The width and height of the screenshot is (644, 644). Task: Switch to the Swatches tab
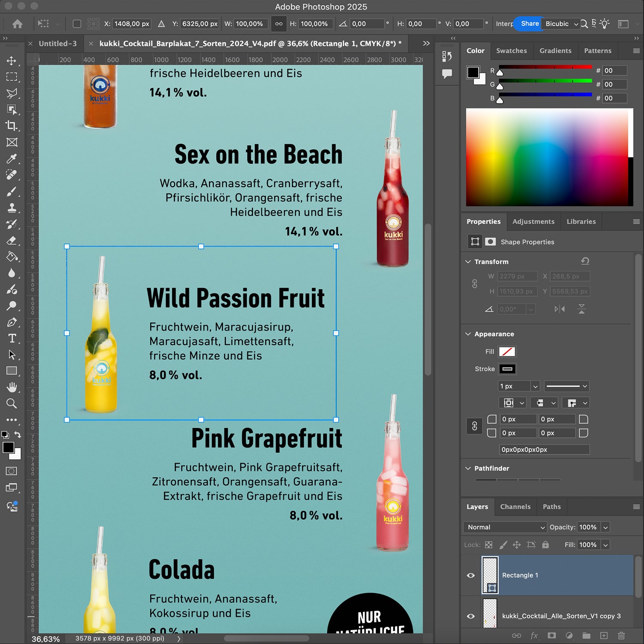[511, 51]
